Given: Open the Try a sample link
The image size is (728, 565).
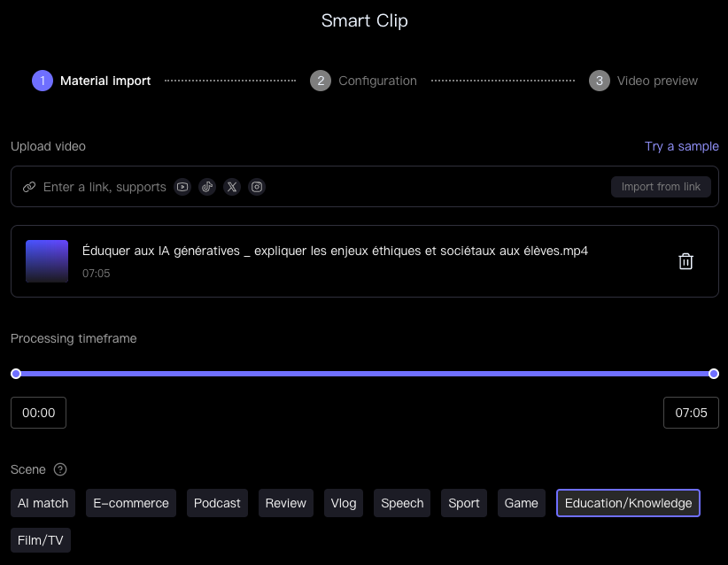Looking at the screenshot, I should pyautogui.click(x=681, y=146).
